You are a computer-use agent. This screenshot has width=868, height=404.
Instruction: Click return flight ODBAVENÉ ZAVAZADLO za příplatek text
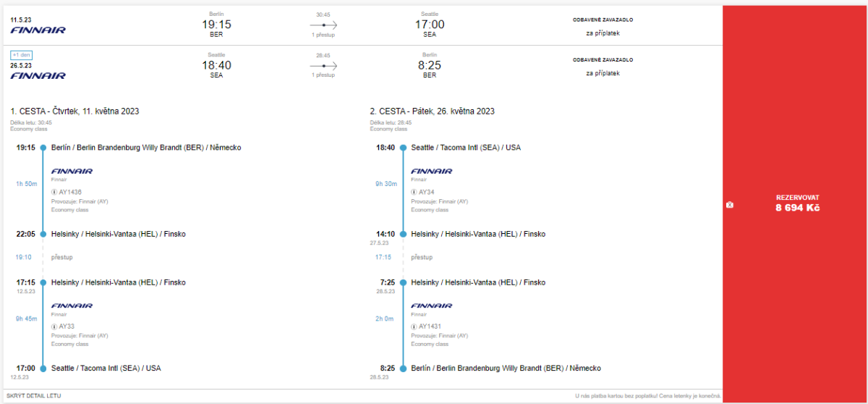pyautogui.click(x=603, y=66)
